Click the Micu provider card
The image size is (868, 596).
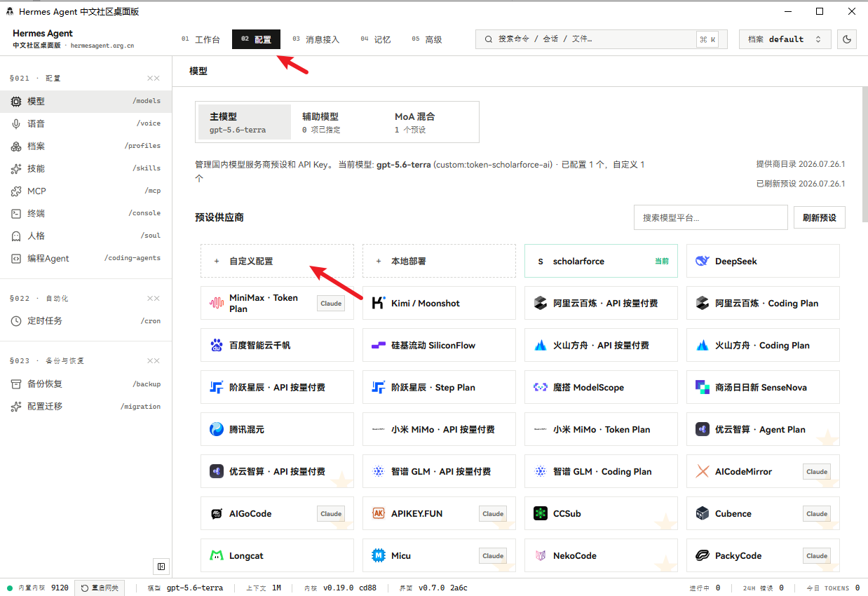click(439, 555)
